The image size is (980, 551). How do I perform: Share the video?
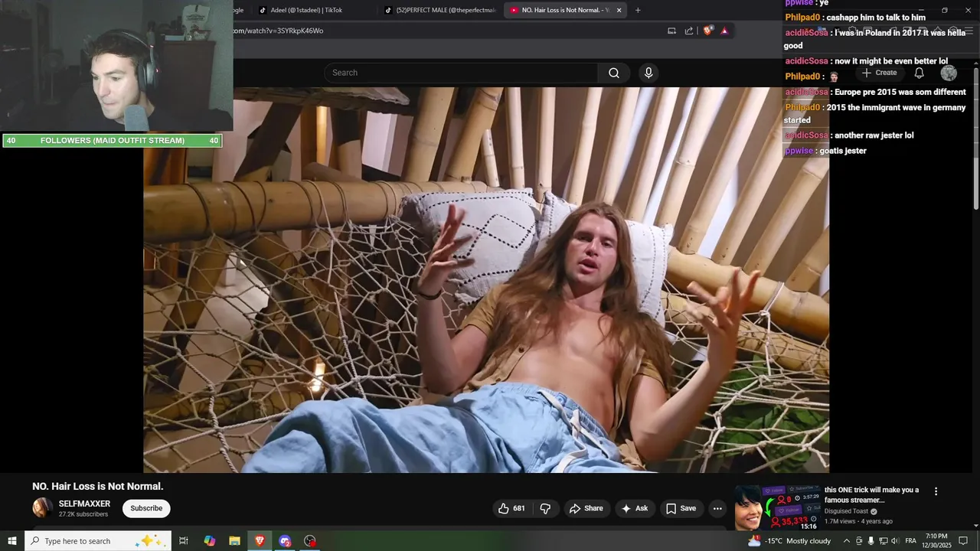pos(586,508)
